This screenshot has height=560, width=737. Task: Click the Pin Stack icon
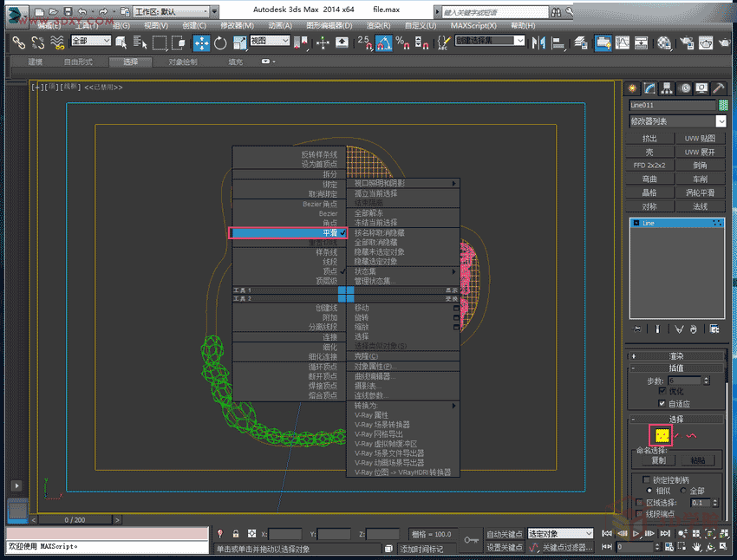tap(637, 329)
